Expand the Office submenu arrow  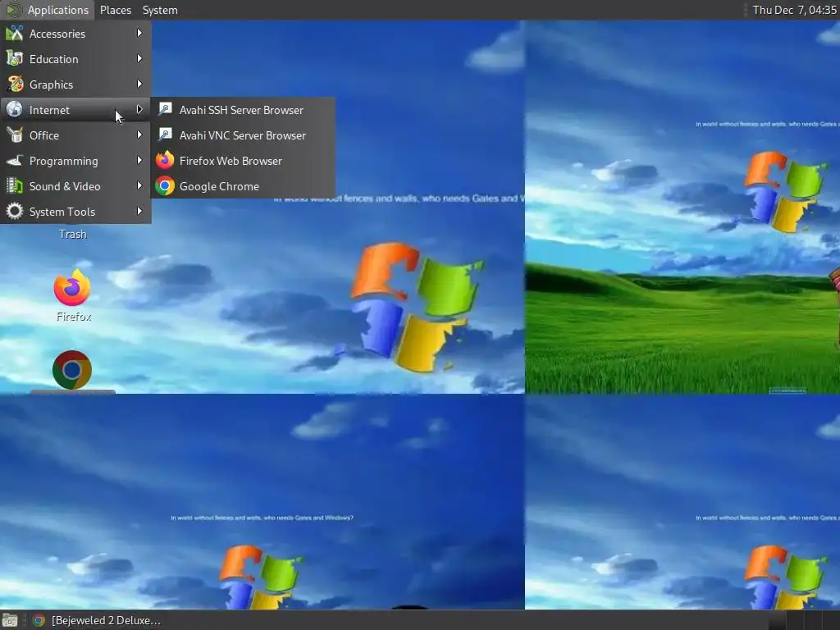click(139, 135)
